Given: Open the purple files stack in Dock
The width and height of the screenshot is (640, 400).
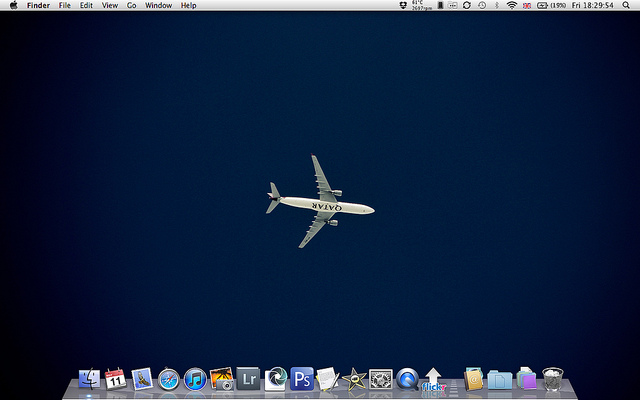Looking at the screenshot, I should pos(527,378).
